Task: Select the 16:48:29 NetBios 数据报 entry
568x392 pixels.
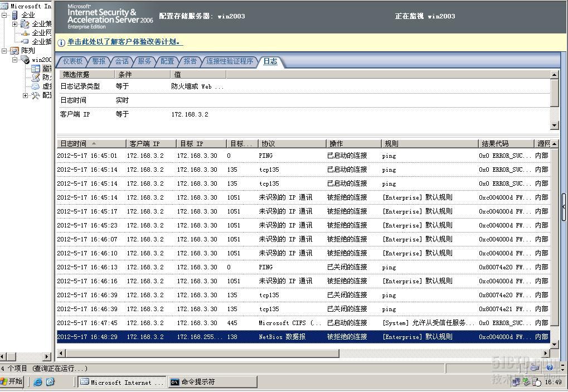Action: [x=304, y=337]
